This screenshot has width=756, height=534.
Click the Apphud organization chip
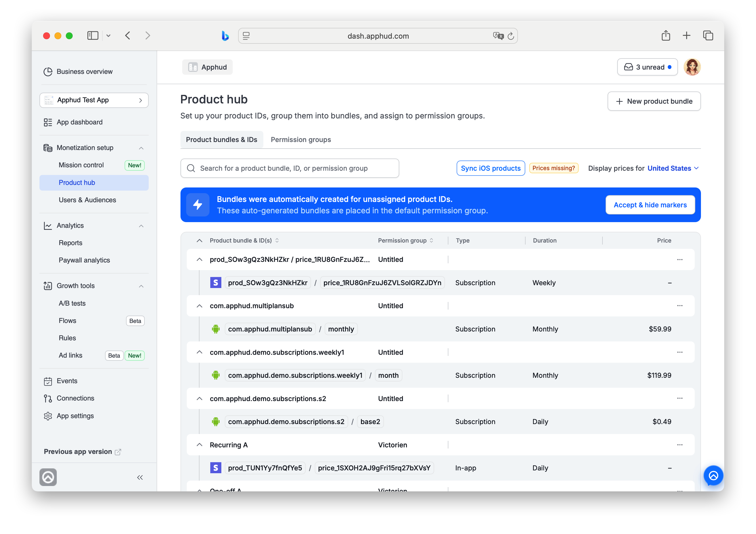tap(207, 67)
